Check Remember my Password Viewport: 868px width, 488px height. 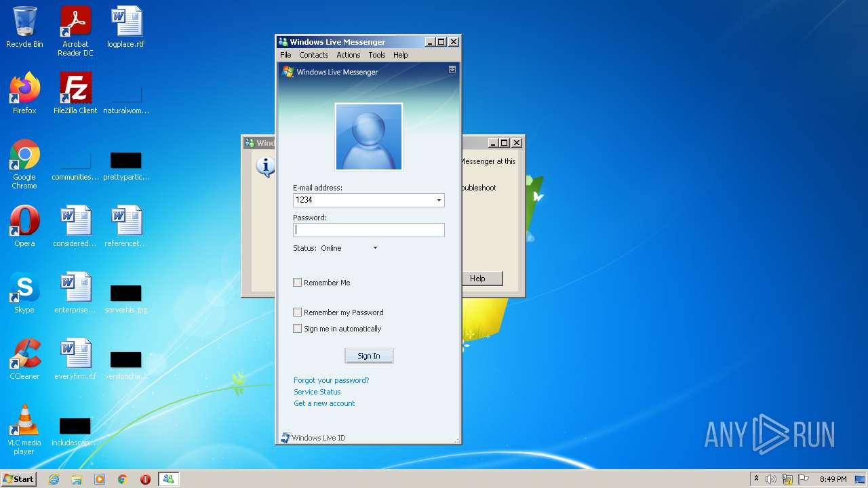pos(297,312)
